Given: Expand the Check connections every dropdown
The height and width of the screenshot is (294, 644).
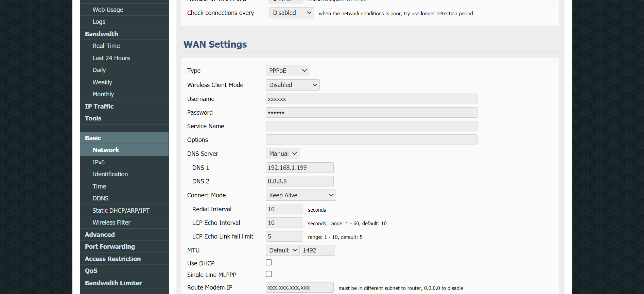Looking at the screenshot, I should pyautogui.click(x=291, y=13).
